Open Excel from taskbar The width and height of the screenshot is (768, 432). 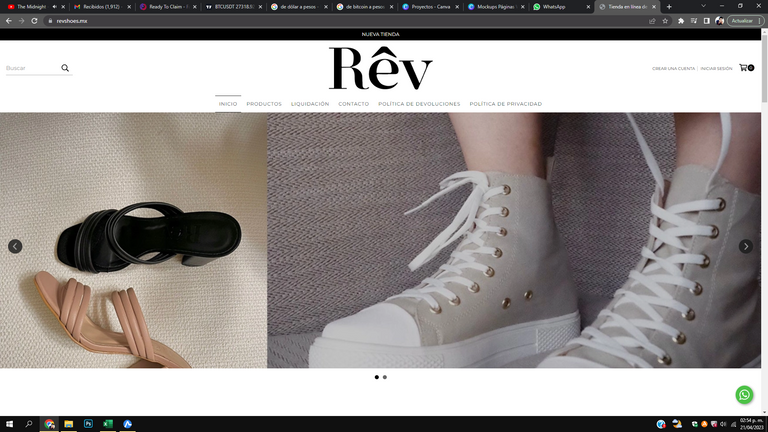tap(108, 424)
